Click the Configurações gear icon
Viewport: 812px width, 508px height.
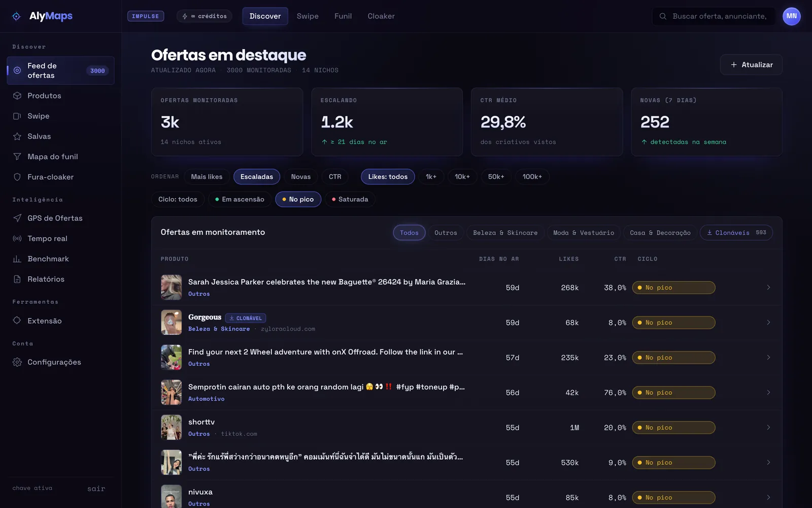pyautogui.click(x=17, y=362)
